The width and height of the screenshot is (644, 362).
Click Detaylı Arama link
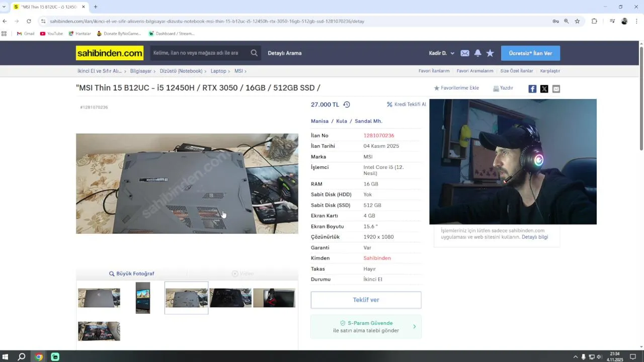pos(285,53)
